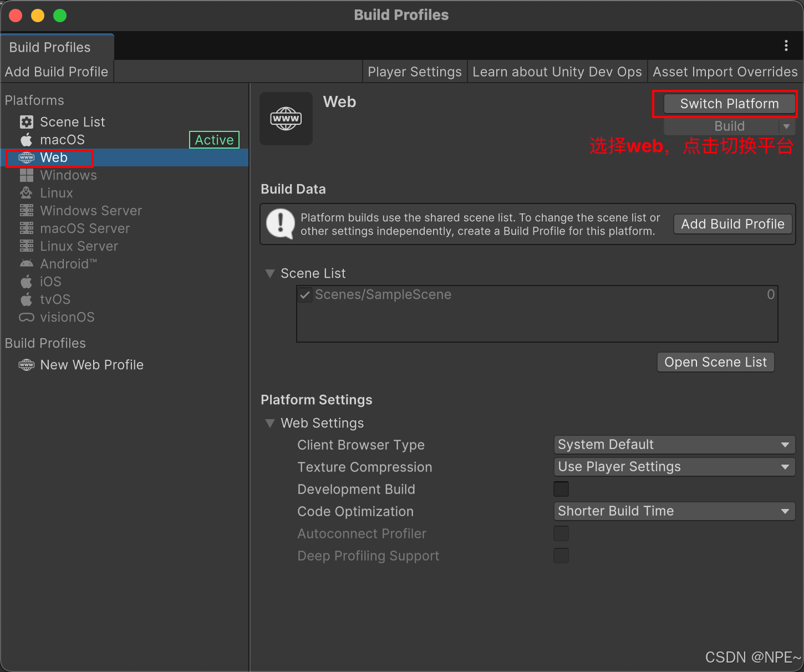
Task: Select the Windows platform row
Action: 125,175
